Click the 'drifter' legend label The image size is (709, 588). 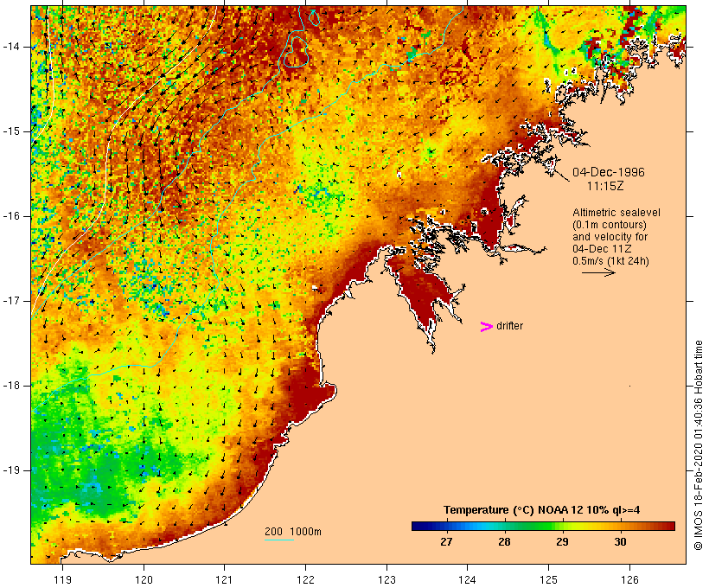pos(509,326)
